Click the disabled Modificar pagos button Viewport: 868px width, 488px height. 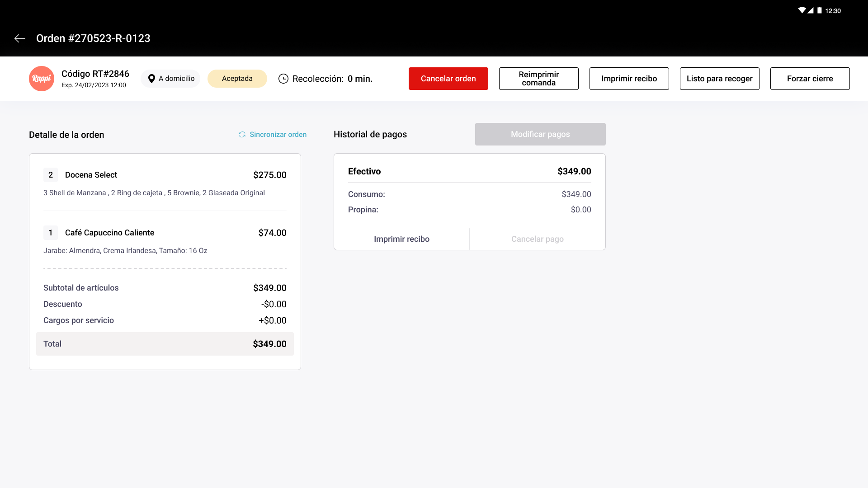[x=540, y=134]
